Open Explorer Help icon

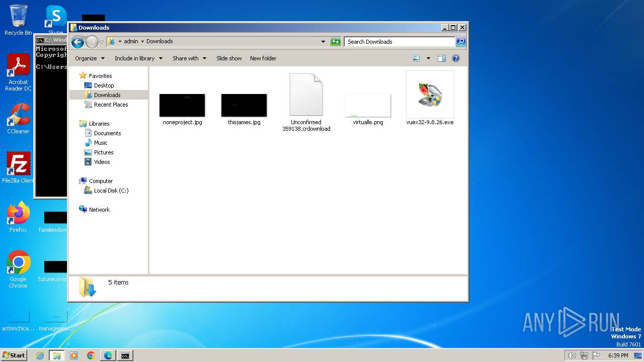pyautogui.click(x=456, y=58)
